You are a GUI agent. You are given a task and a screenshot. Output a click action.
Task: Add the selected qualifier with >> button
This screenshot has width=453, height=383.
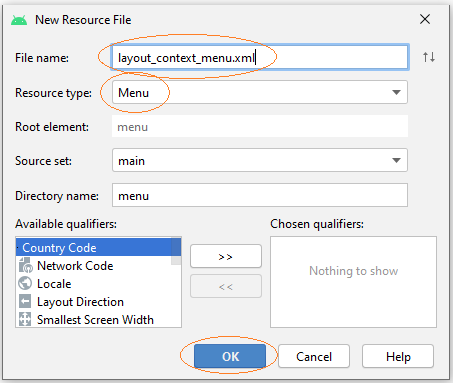226,256
